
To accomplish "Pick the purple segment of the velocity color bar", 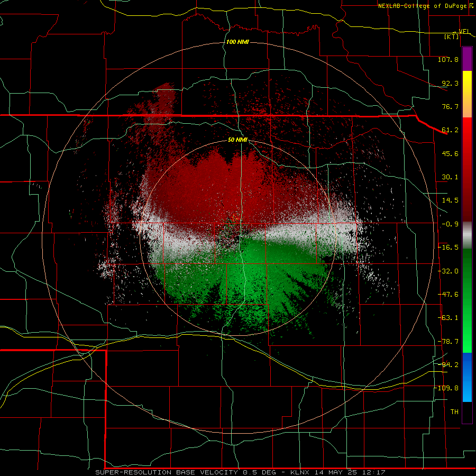I will click(x=467, y=59).
